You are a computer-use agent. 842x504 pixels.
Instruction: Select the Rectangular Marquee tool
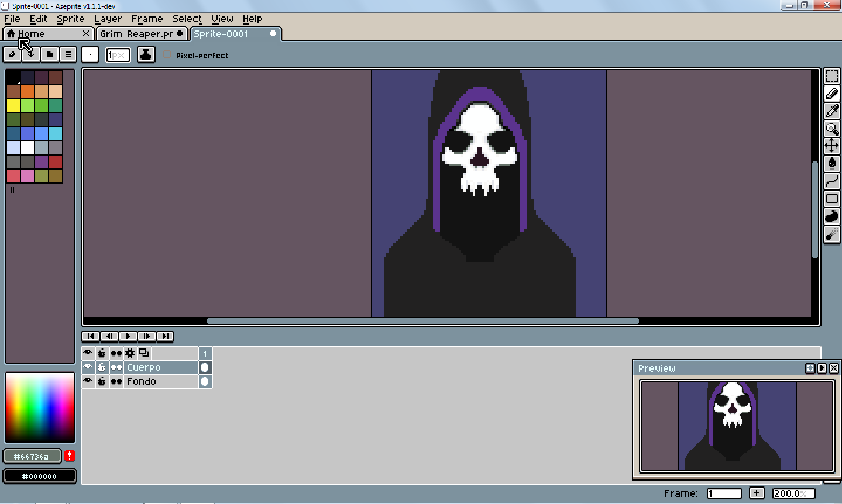click(x=831, y=76)
